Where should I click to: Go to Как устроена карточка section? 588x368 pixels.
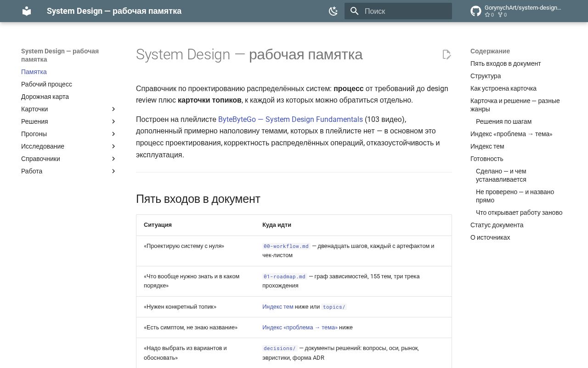(503, 88)
